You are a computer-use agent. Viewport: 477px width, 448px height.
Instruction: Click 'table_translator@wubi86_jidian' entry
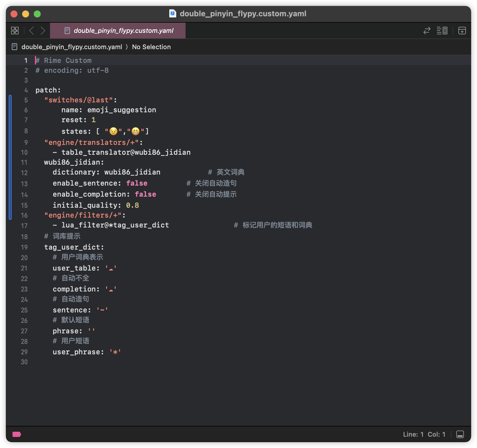[x=126, y=152]
